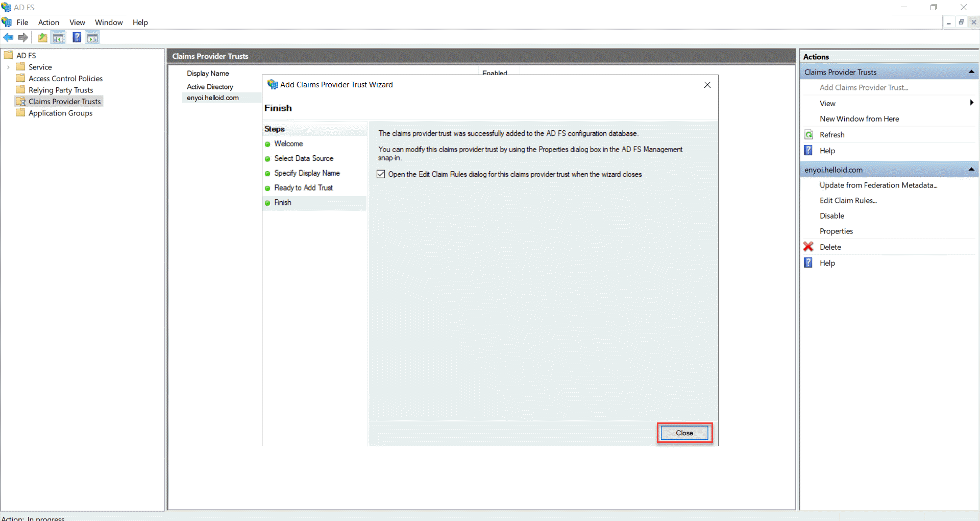The width and height of the screenshot is (980, 521).
Task: Select enyoi.helloid.com row in trusts list
Action: pos(213,98)
